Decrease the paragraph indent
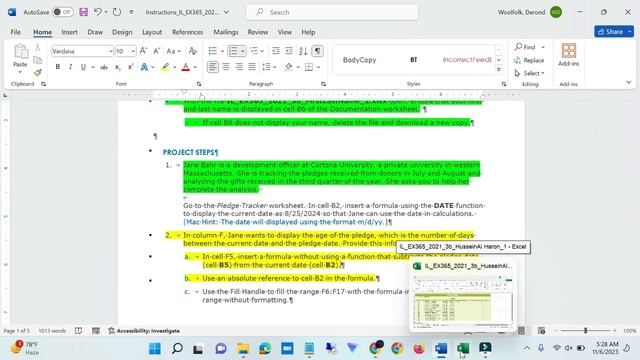Screen dimensions: 640x360 click(x=276, y=51)
